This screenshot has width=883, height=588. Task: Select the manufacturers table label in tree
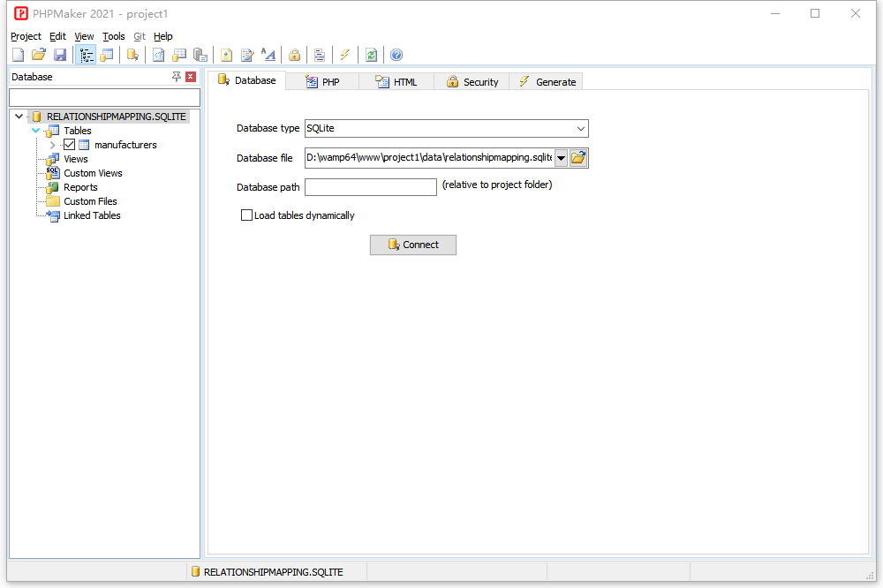(125, 145)
